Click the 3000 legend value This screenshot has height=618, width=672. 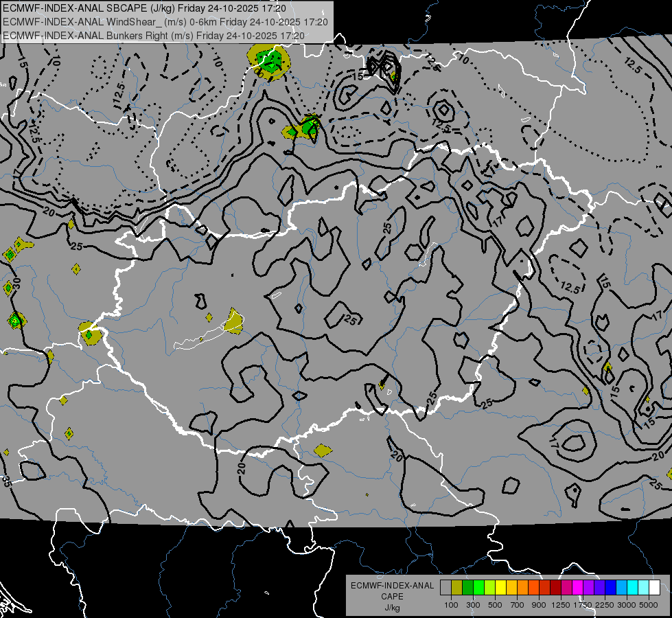click(x=627, y=605)
